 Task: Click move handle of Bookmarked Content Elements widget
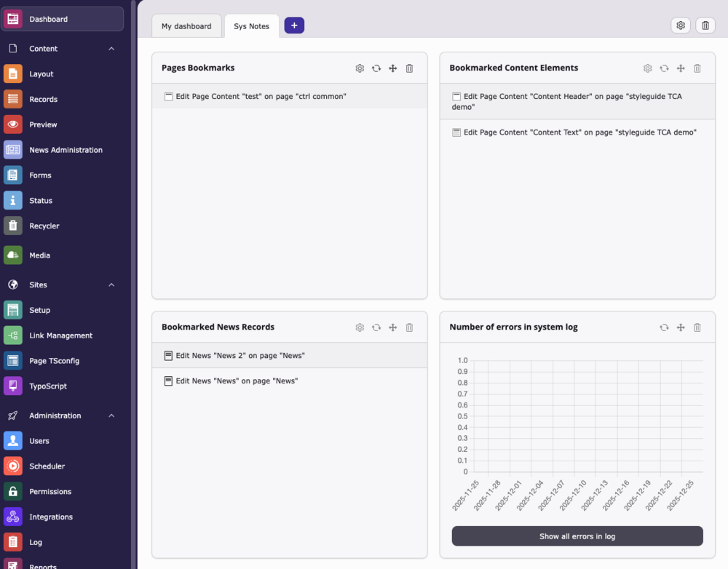pyautogui.click(x=681, y=68)
